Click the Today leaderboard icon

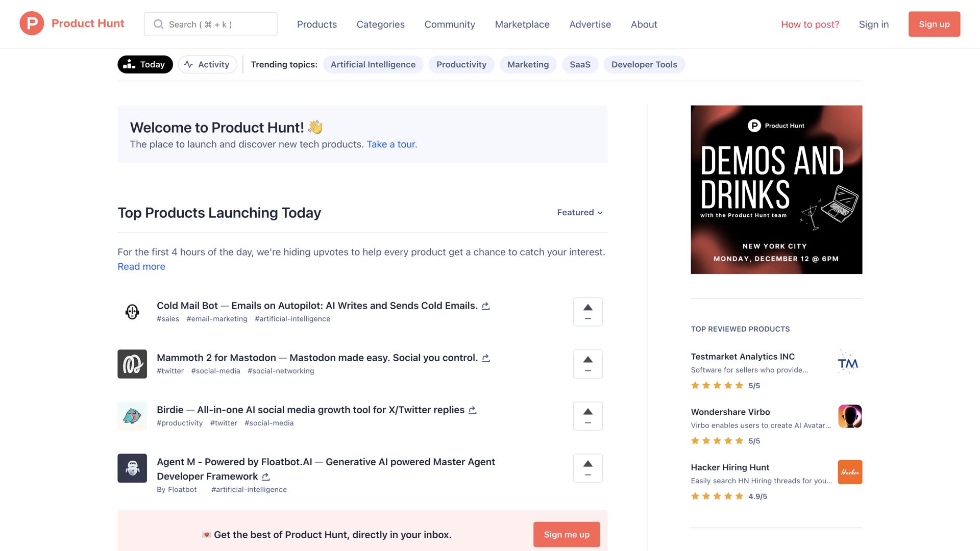click(129, 64)
